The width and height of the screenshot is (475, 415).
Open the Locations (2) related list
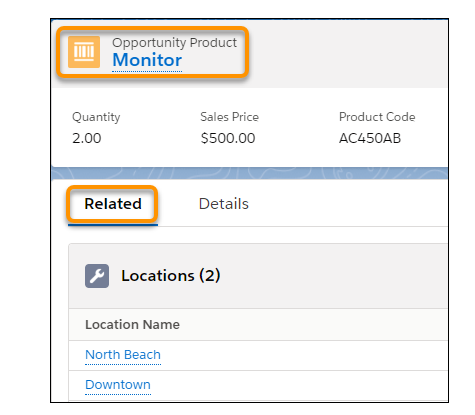(171, 276)
